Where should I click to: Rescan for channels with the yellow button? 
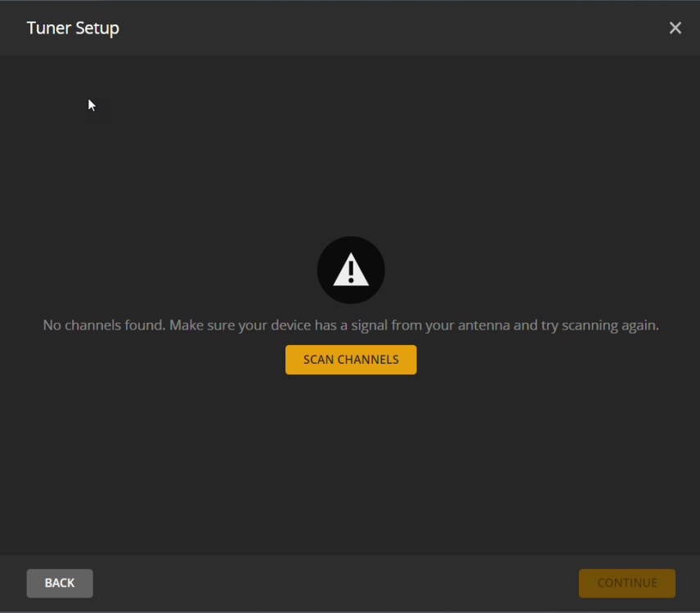pos(351,360)
